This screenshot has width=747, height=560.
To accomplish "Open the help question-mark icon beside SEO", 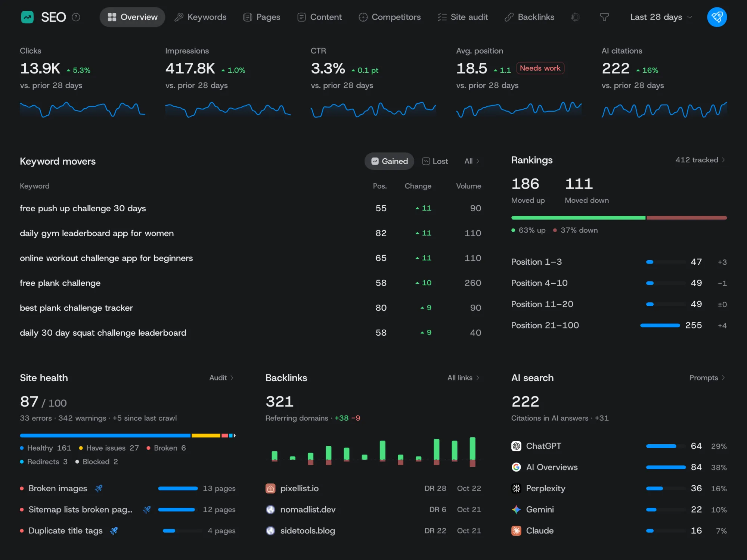I will click(x=76, y=17).
